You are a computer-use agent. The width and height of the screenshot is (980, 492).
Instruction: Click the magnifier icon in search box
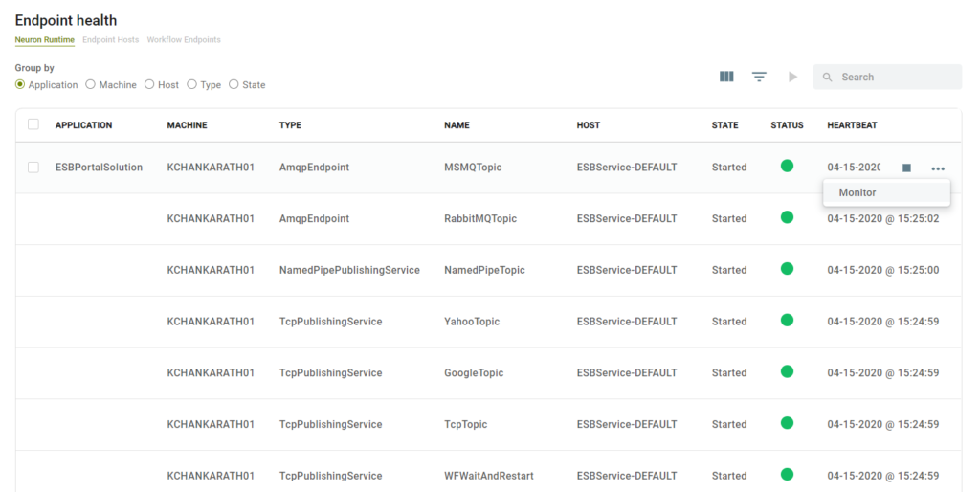pos(828,78)
